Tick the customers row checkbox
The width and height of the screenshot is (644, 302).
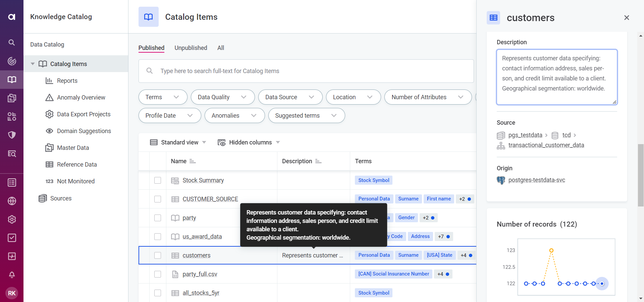[x=158, y=255]
